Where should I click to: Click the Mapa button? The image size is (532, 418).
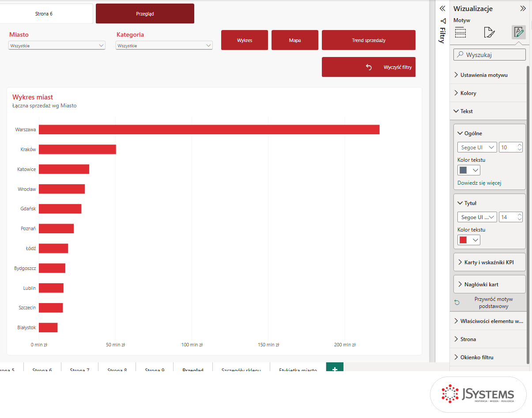coord(295,40)
